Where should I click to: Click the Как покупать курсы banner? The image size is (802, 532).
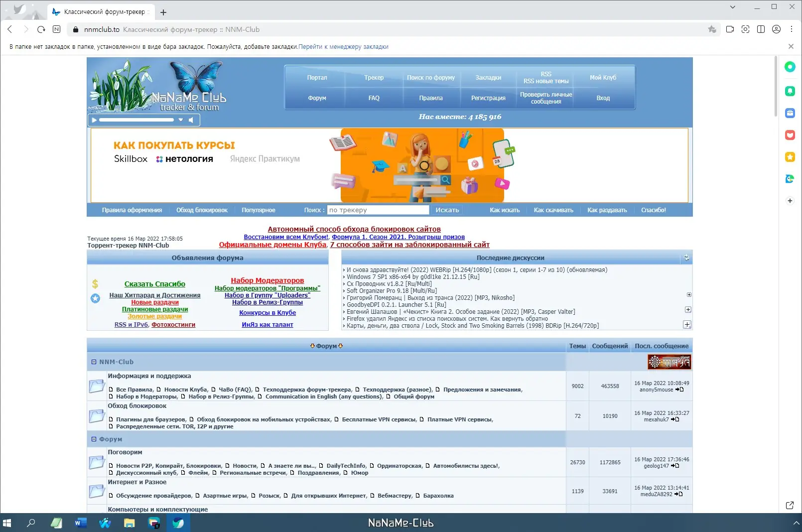(x=390, y=165)
